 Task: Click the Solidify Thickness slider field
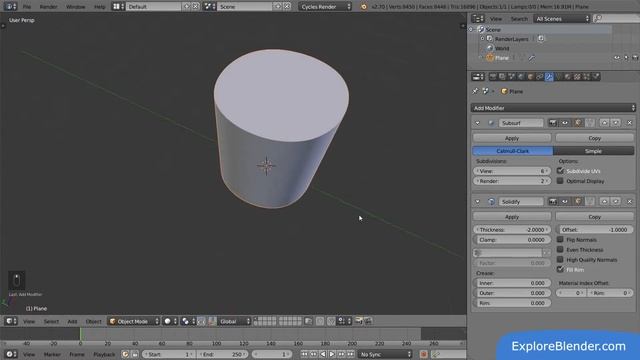click(512, 230)
